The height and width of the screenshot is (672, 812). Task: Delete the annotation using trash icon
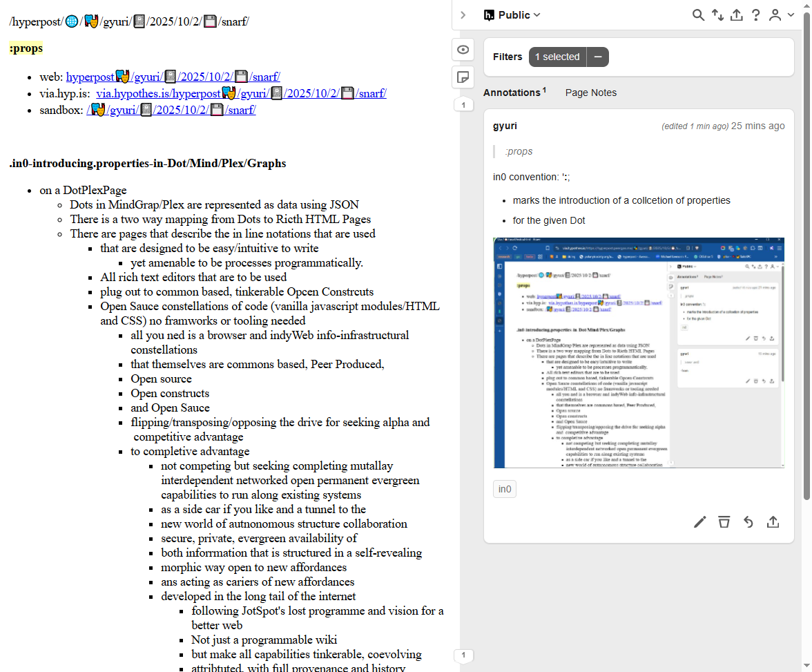click(724, 521)
